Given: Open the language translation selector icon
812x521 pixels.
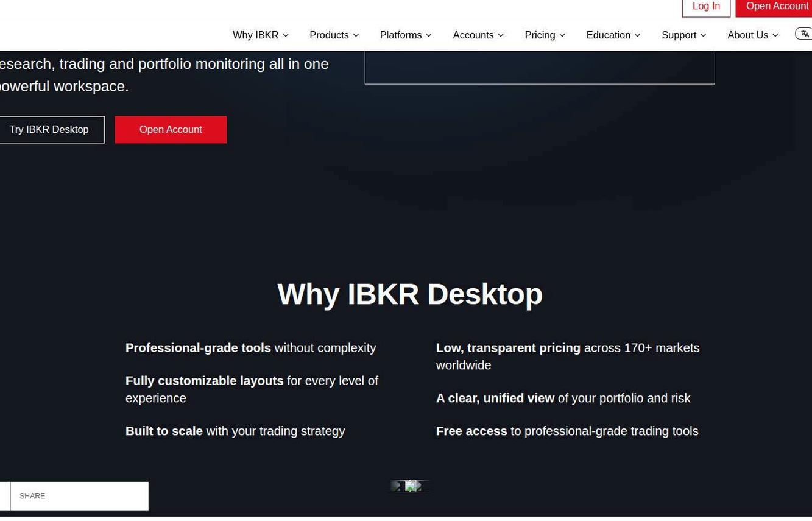Looking at the screenshot, I should tap(804, 34).
